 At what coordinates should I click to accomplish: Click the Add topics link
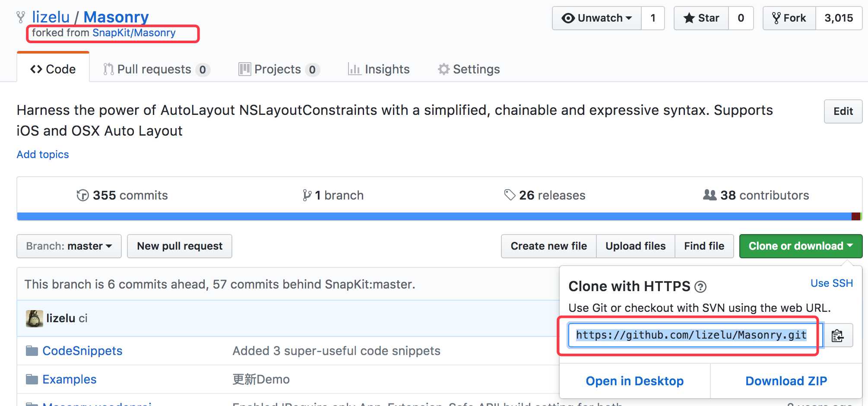click(x=43, y=154)
